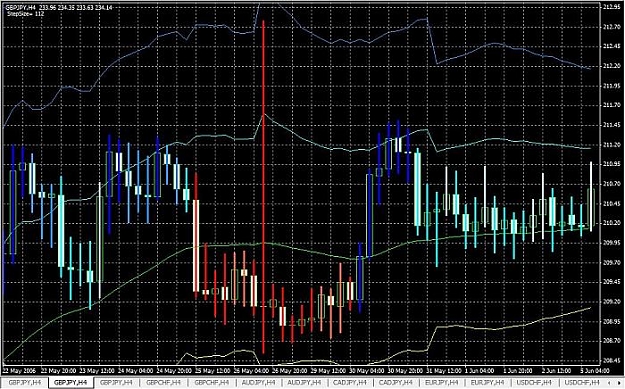Click the '2 Jun 12:00' time axis label
This screenshot has height=389, width=625.
(556, 371)
